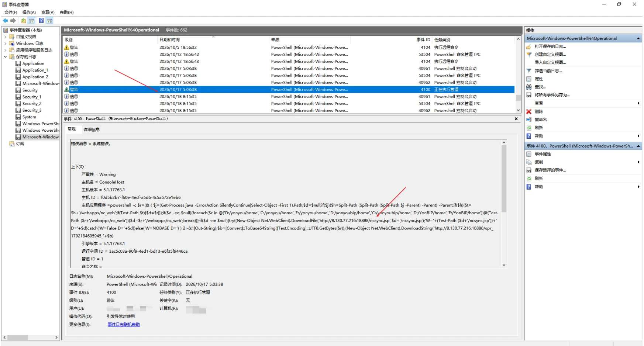Click the 重命名 action

point(541,120)
